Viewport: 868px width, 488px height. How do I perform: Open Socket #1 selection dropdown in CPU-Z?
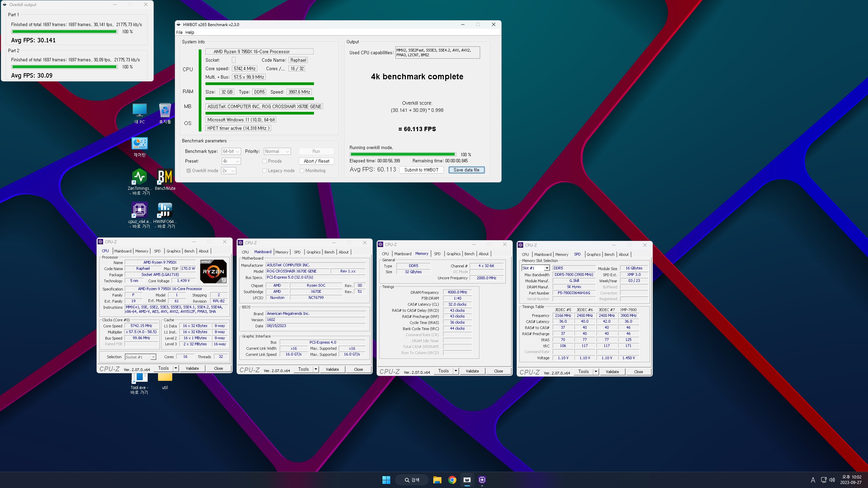(140, 357)
